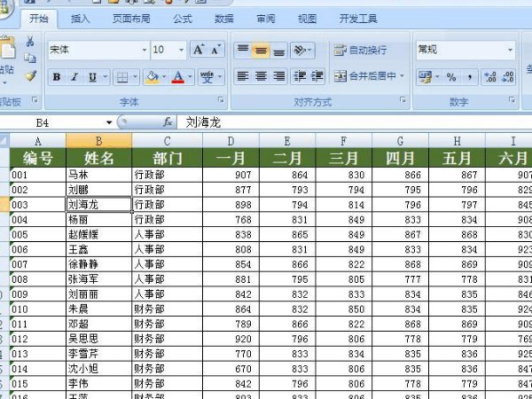Toggle Italic formatting
Image resolution: width=532 pixels, height=399 pixels.
coord(74,77)
